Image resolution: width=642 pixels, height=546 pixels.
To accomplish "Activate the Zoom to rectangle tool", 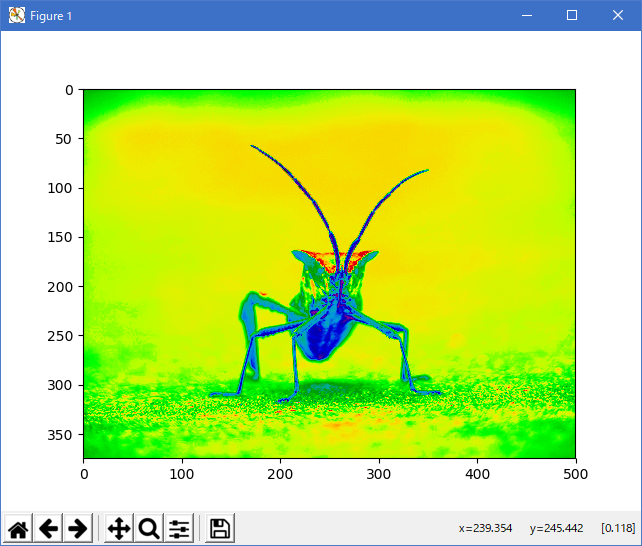I will pos(149,528).
